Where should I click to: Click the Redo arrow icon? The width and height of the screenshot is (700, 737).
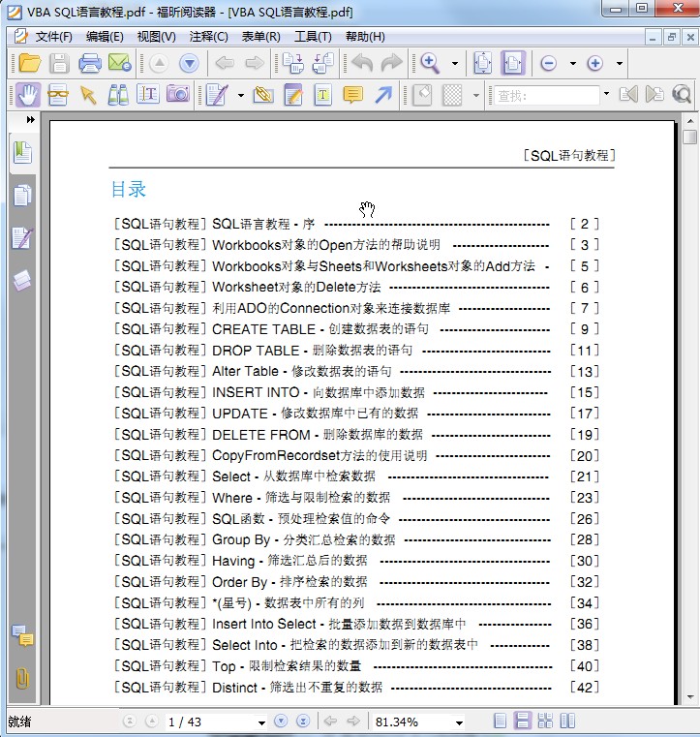pyautogui.click(x=391, y=63)
